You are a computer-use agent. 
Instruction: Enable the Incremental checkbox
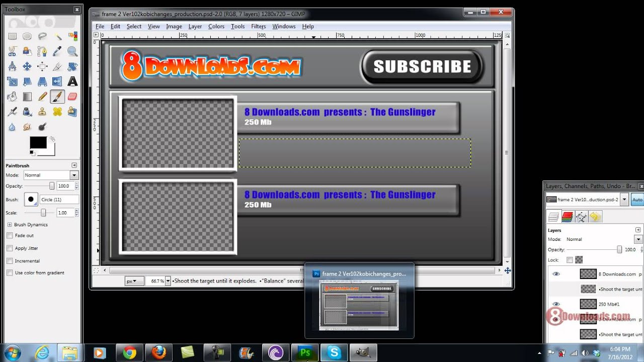coord(10,261)
